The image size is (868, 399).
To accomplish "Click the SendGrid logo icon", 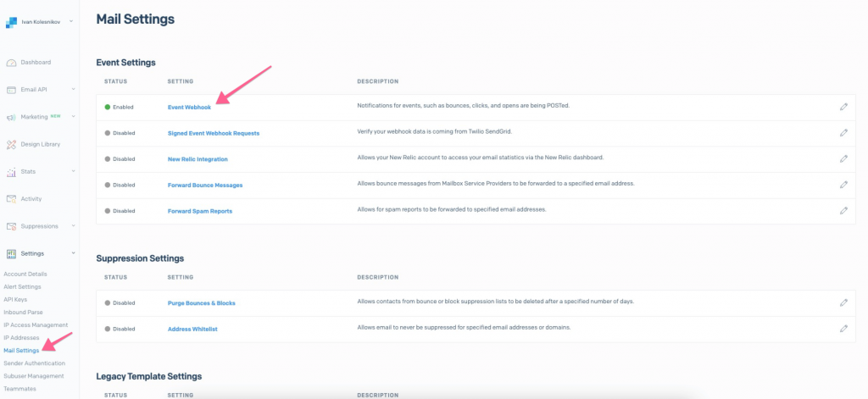I will click(11, 22).
